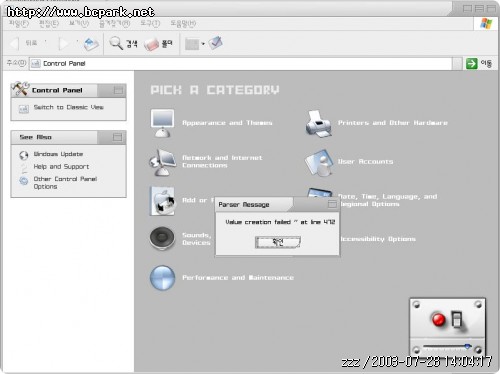Click the Control Panel tools icon in sidebar
The height and width of the screenshot is (374, 500).
(20, 88)
